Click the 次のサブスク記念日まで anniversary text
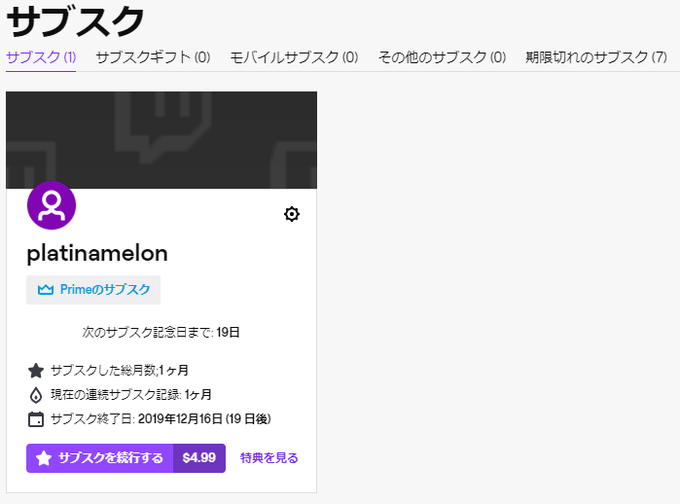The width and height of the screenshot is (680, 504). click(x=147, y=333)
